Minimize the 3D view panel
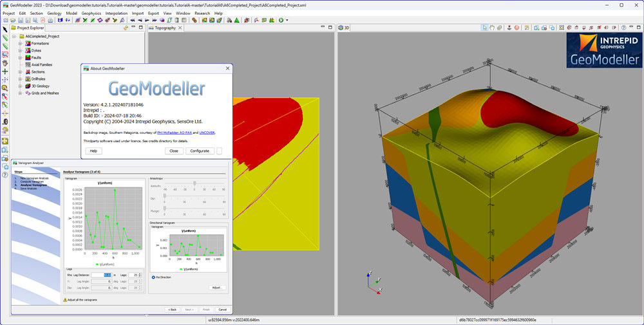The width and height of the screenshot is (644, 325). click(631, 27)
